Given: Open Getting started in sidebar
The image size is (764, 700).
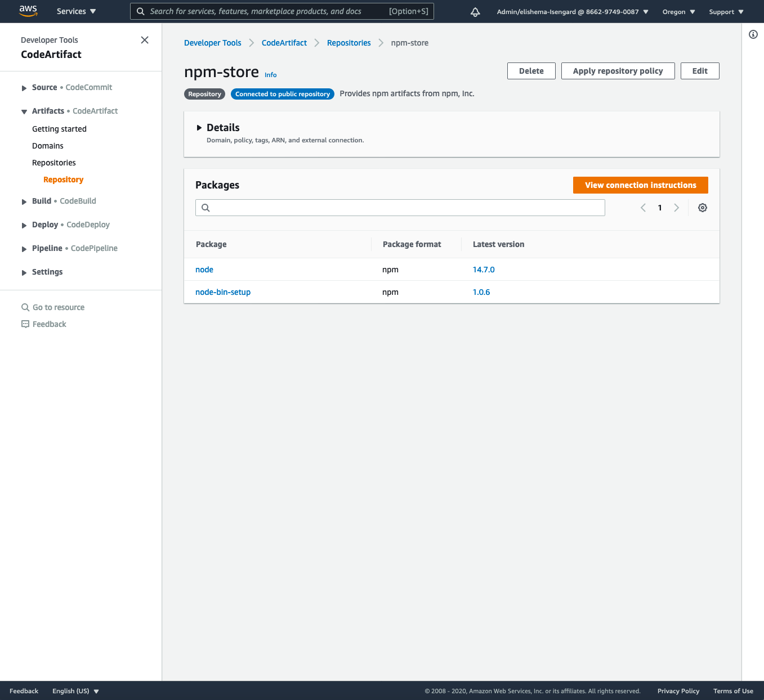Looking at the screenshot, I should coord(59,129).
